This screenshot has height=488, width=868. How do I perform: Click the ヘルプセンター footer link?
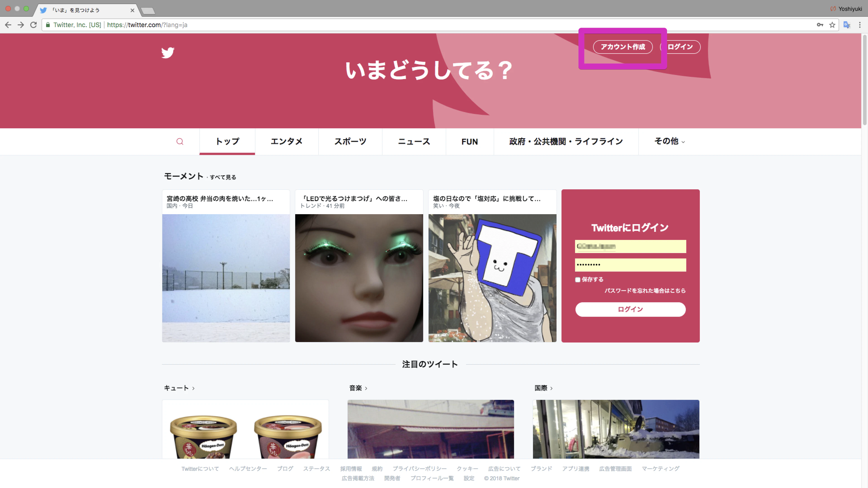248,469
